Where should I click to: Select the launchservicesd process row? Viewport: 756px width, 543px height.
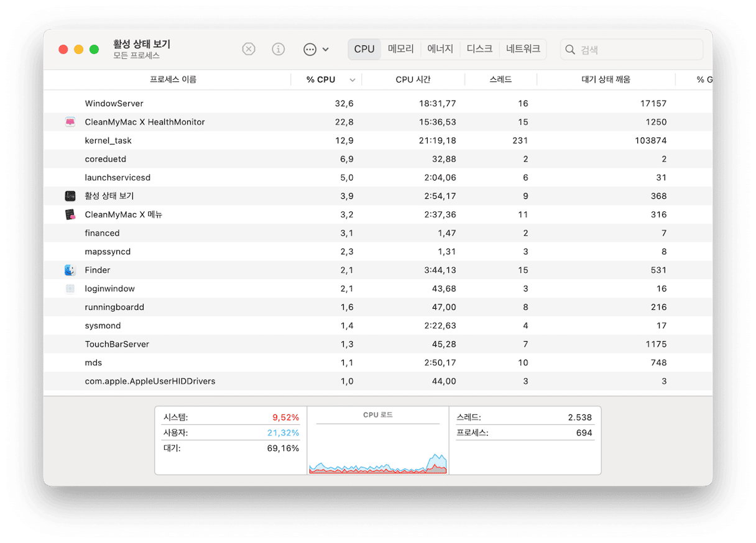(378, 178)
